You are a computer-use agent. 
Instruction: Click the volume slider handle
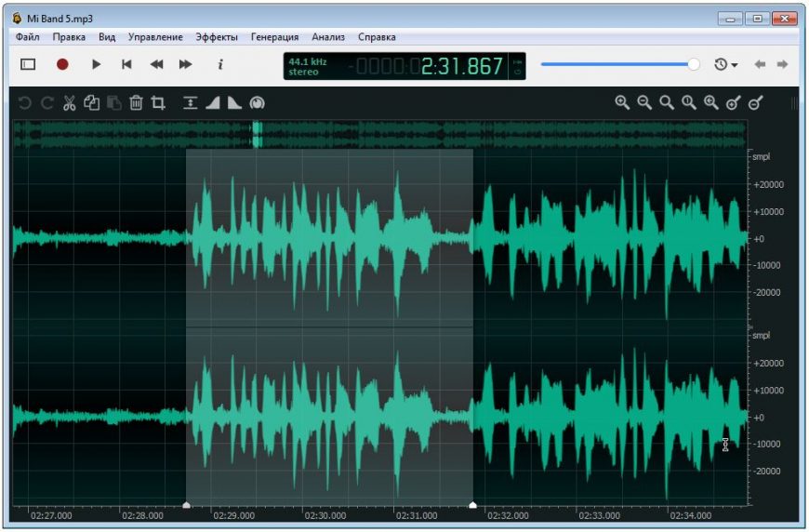point(694,64)
